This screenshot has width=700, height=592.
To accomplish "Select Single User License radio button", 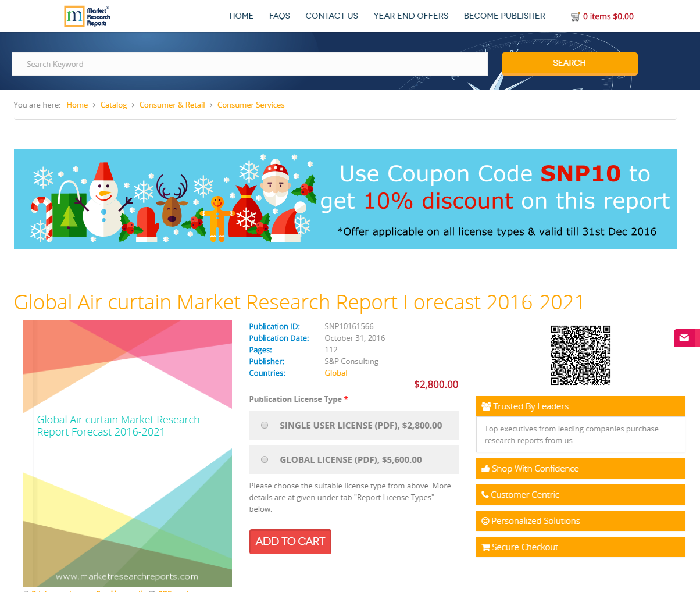I will coord(265,425).
